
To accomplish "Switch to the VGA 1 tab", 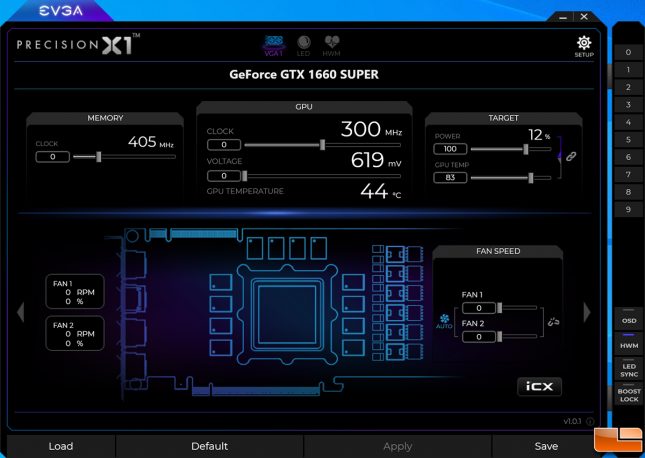I will point(274,46).
